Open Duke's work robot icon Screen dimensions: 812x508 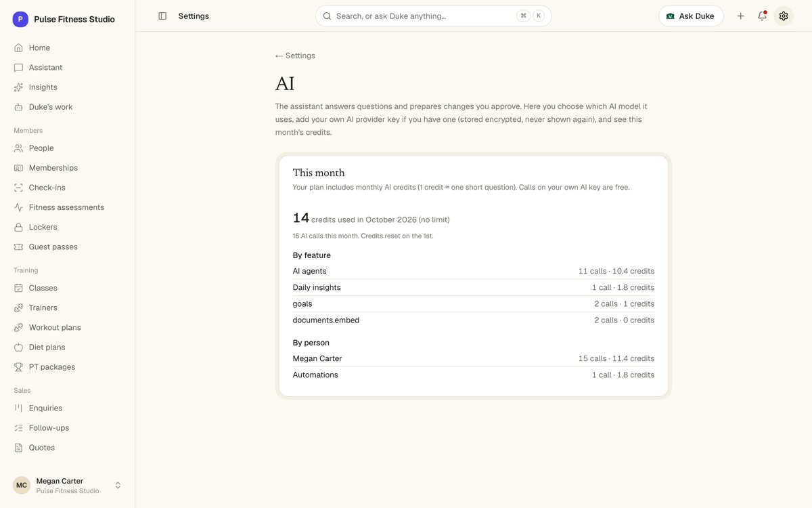coord(18,107)
